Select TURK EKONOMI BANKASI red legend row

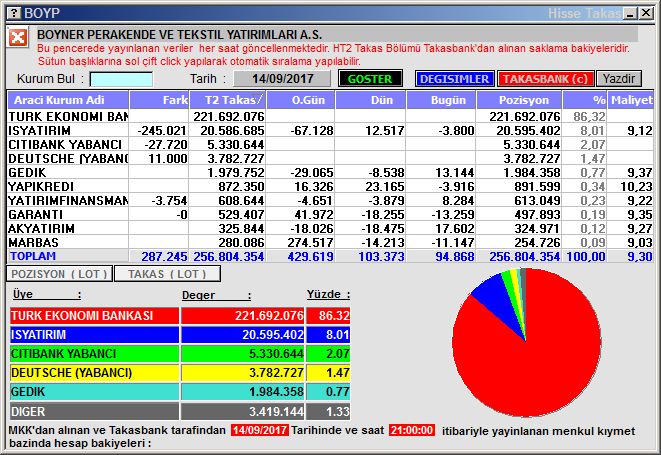coord(180,316)
